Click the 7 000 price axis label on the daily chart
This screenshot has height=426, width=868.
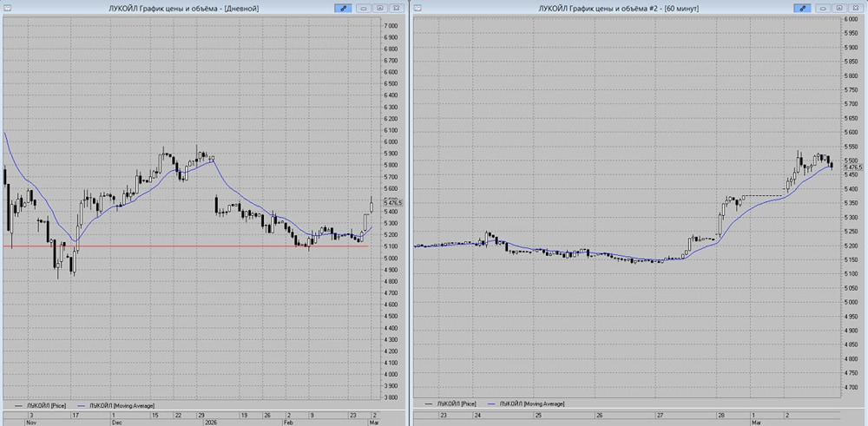(391, 26)
